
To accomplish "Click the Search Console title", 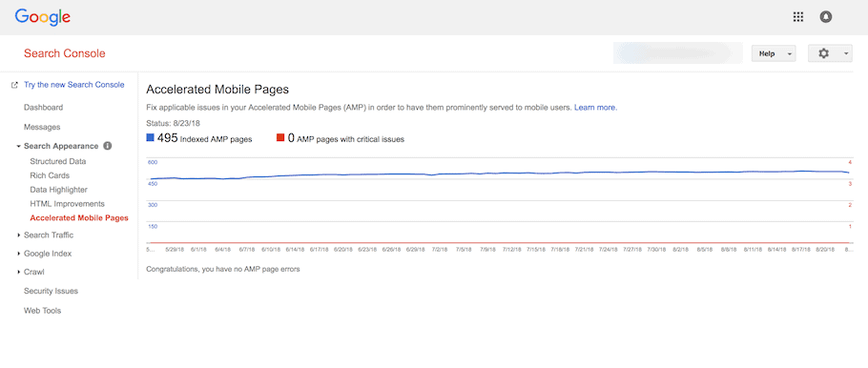I will tap(64, 53).
